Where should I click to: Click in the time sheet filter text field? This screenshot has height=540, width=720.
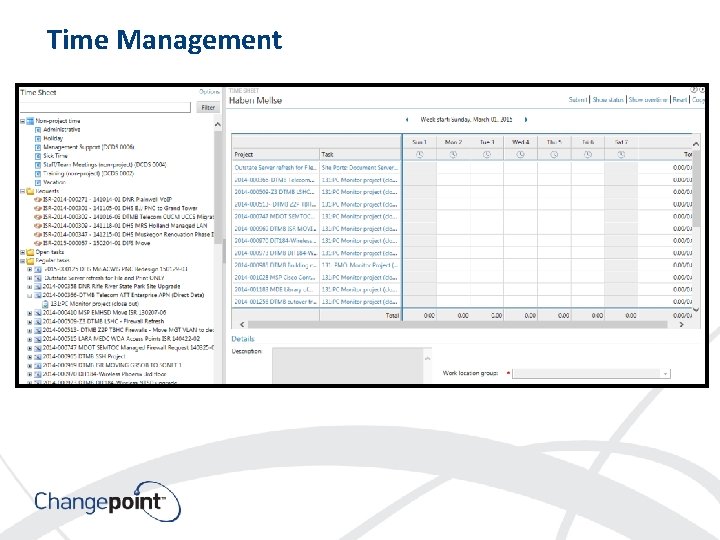pos(105,107)
